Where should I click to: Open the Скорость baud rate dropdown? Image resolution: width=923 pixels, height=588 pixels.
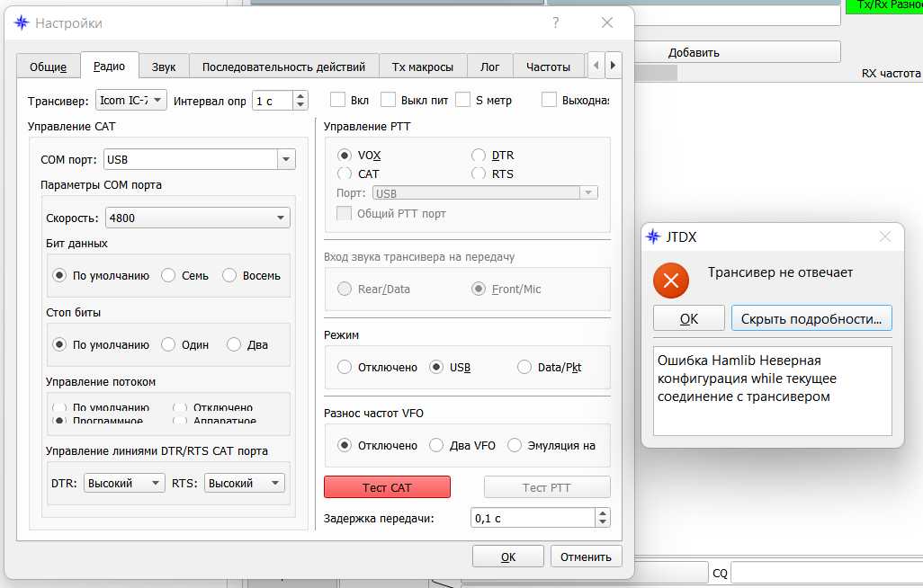click(x=197, y=218)
